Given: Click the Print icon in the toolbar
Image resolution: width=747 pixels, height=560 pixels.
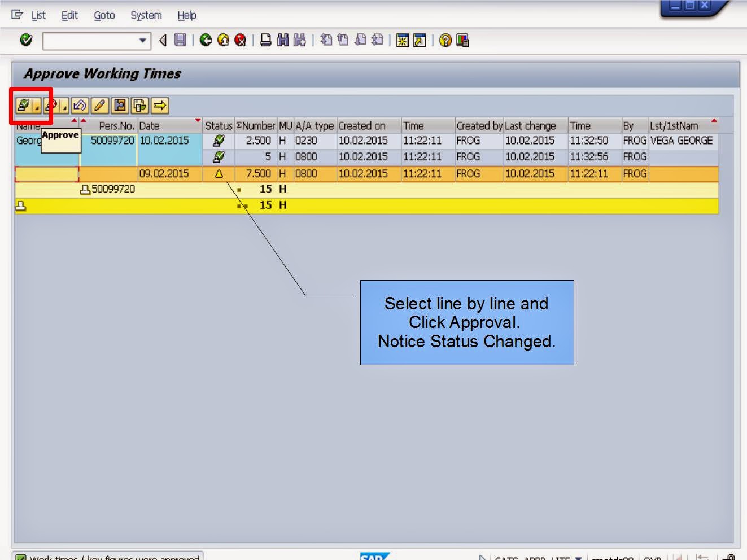Looking at the screenshot, I should (265, 40).
